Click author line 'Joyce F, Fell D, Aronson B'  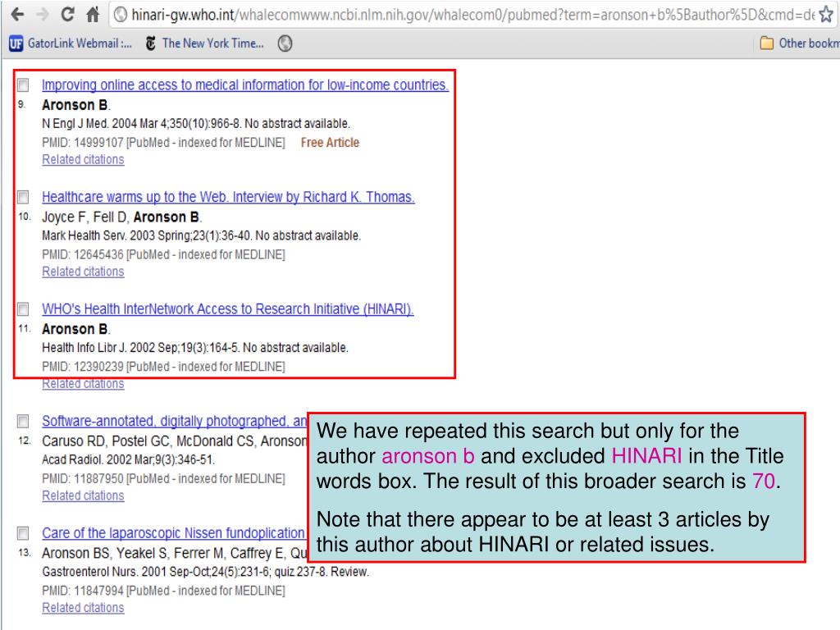coord(121,217)
